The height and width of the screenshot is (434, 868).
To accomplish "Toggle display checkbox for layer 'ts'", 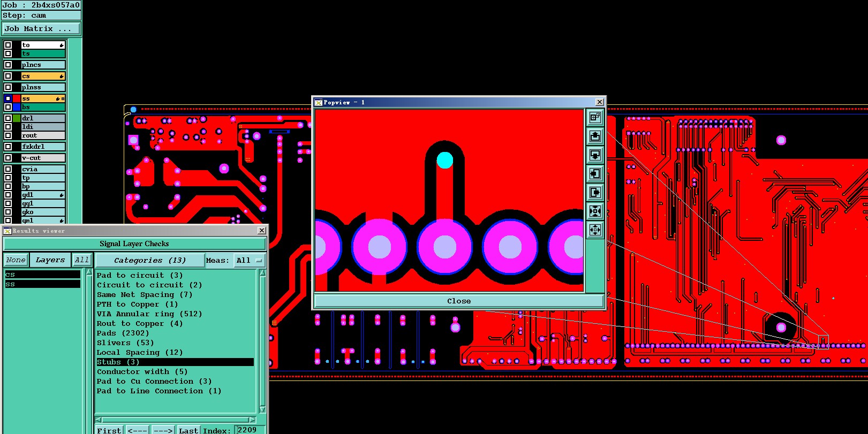I will (8, 54).
